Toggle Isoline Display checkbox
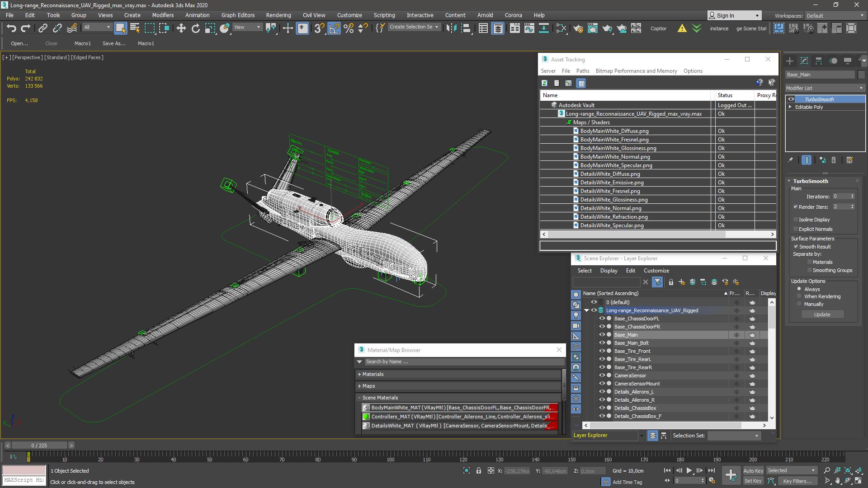 796,220
